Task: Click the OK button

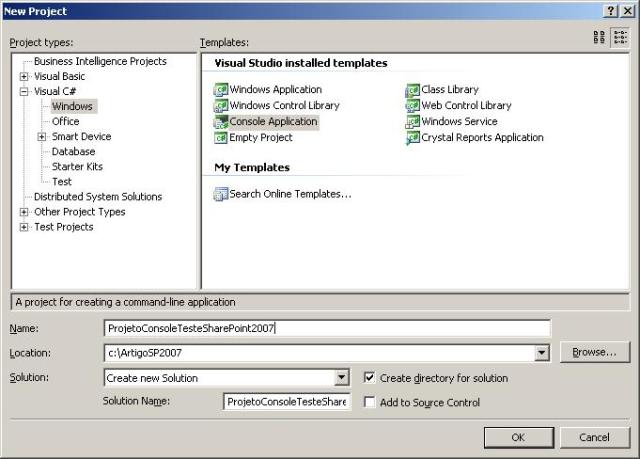Action: tap(517, 437)
